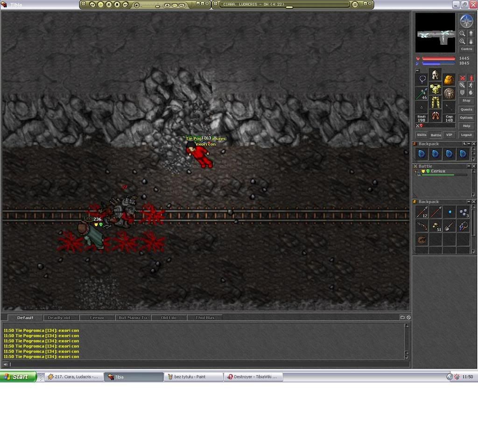Viewport: 478px width, 448px height.
Task: Go up one level in top Backpack
Action: (x=464, y=144)
